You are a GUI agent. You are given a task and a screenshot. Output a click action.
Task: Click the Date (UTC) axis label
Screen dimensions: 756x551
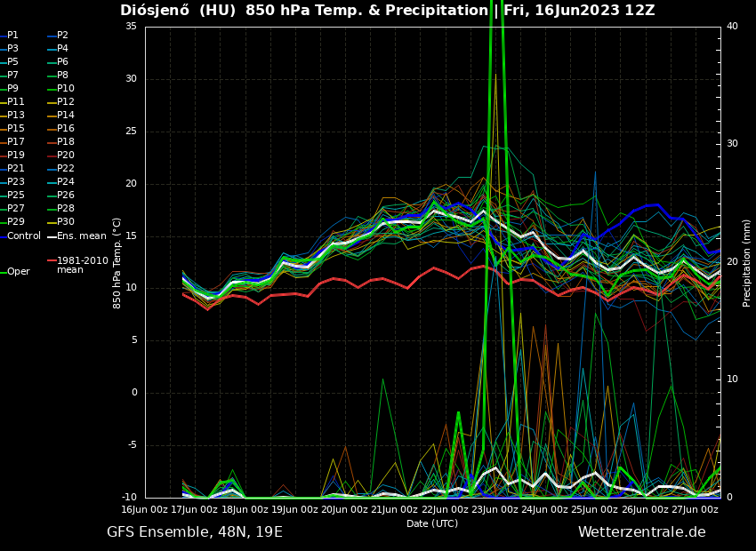coord(432,523)
